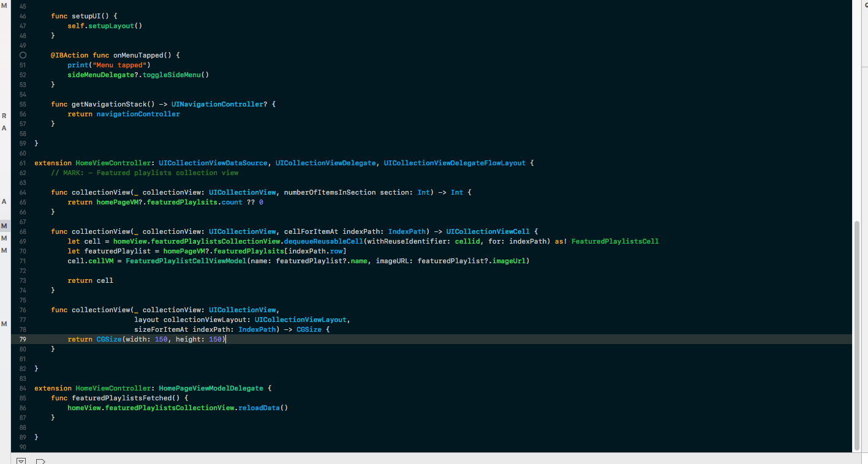Click the UICollectionViewDelegateFlowLayout protocol name

(x=455, y=163)
